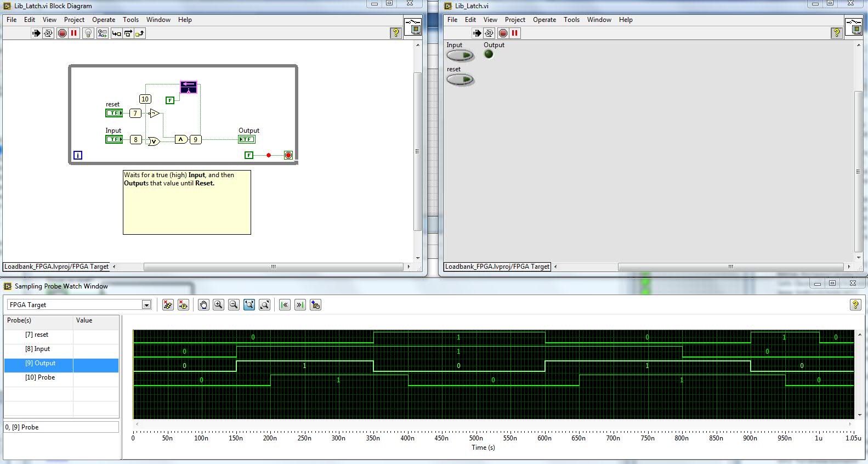Toggle Highlight Execution light bulb

(x=88, y=33)
